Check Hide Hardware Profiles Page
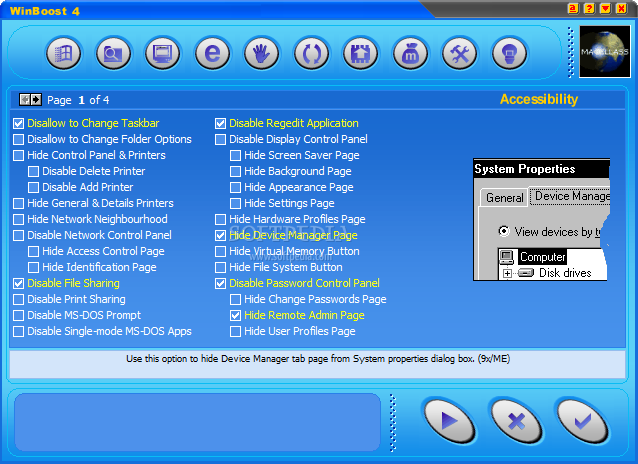The height and width of the screenshot is (464, 638). (x=221, y=219)
